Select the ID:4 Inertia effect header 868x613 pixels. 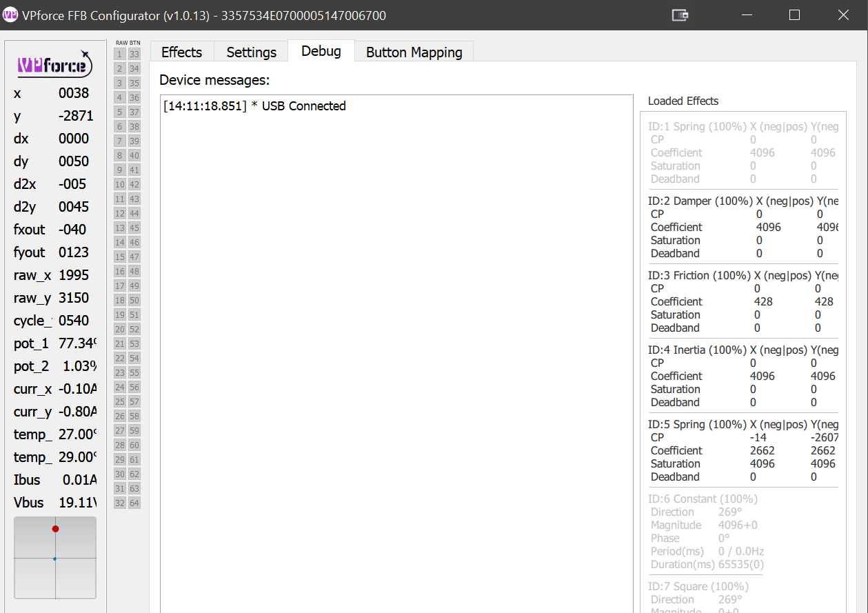[x=743, y=350]
